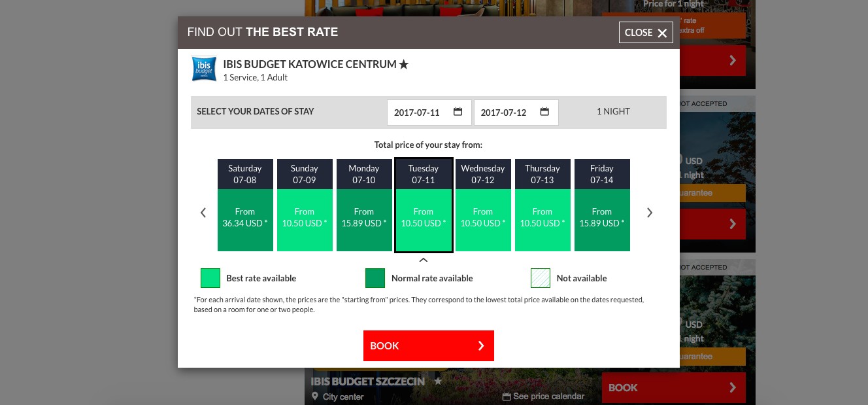Click the star icon beside Katowice Centrum

tap(404, 64)
